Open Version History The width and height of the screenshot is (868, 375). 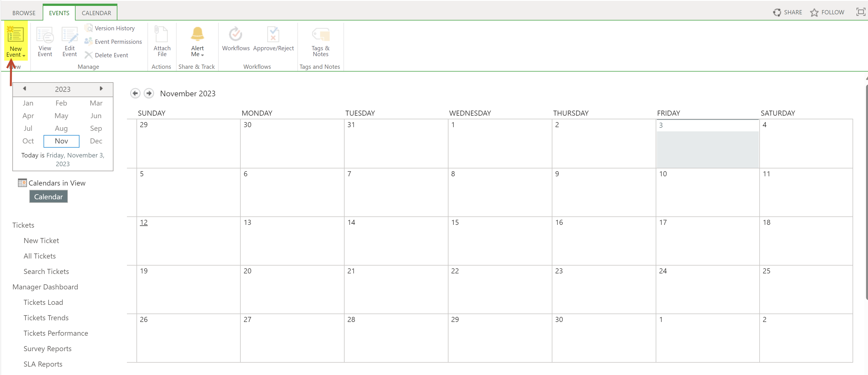(x=114, y=28)
